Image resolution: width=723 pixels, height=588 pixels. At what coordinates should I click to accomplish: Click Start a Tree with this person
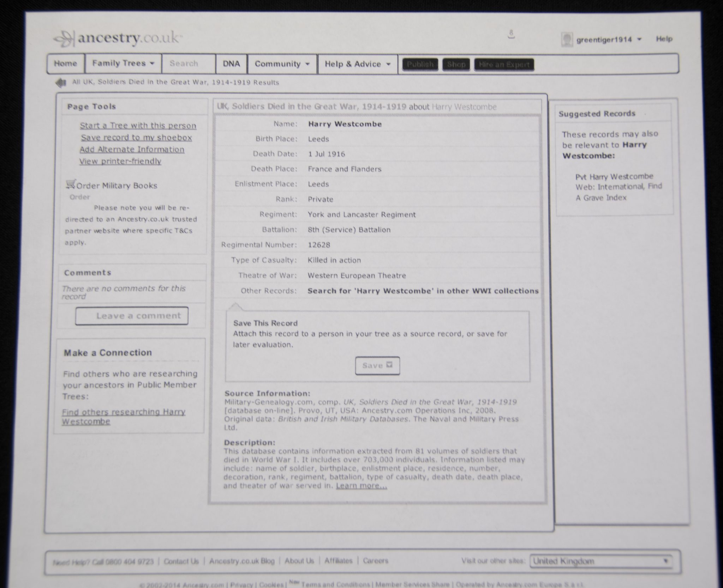[138, 126]
